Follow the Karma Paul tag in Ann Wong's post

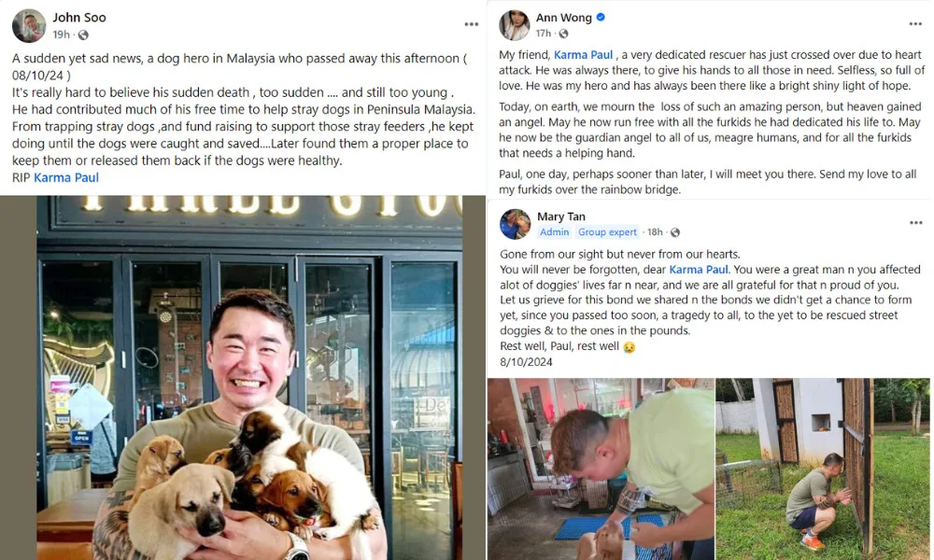tap(583, 55)
